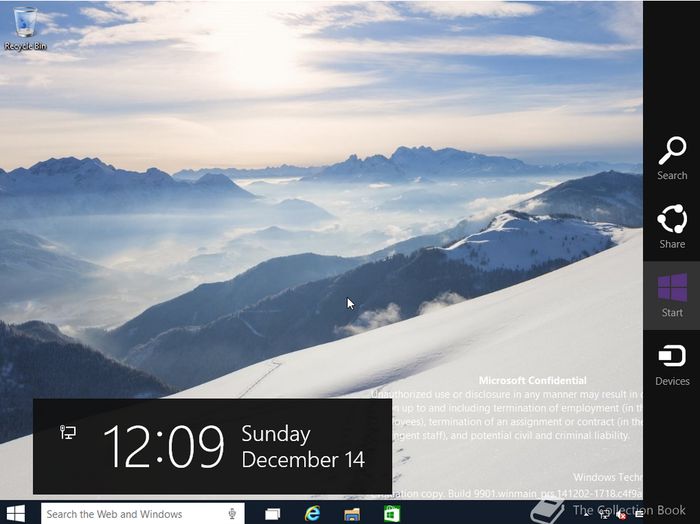Select the Share charm
This screenshot has width=700, height=524.
click(671, 226)
